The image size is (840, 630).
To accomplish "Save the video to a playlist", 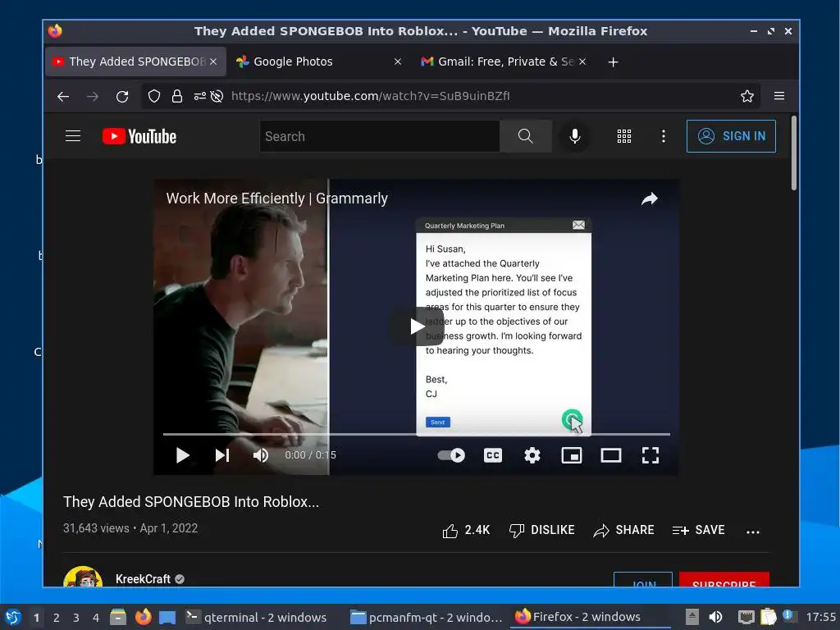I will (699, 531).
